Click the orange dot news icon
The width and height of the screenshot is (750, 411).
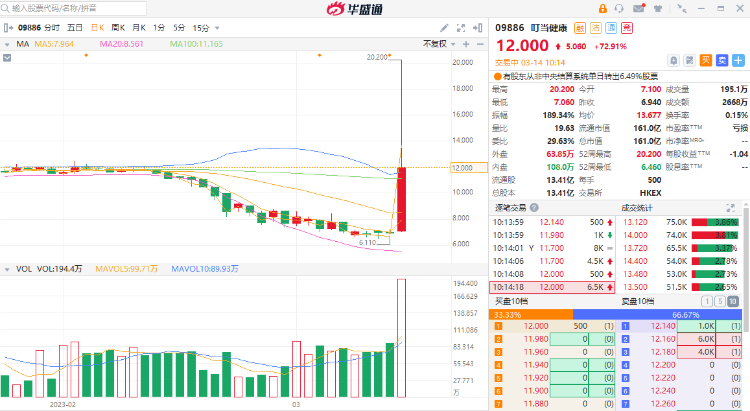(497, 76)
